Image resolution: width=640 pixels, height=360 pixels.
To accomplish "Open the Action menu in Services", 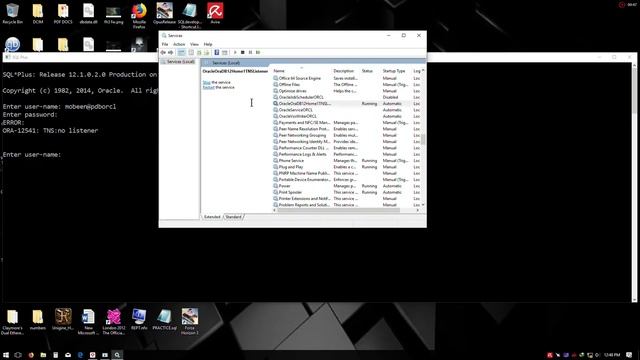I will (179, 44).
